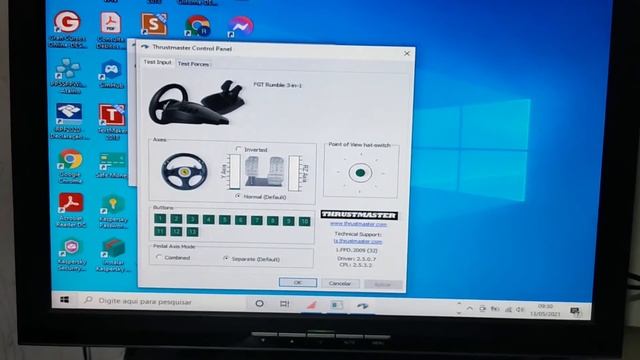Launch the TestMaker red T desktop icon
The height and width of the screenshot is (360, 640).
(112, 122)
